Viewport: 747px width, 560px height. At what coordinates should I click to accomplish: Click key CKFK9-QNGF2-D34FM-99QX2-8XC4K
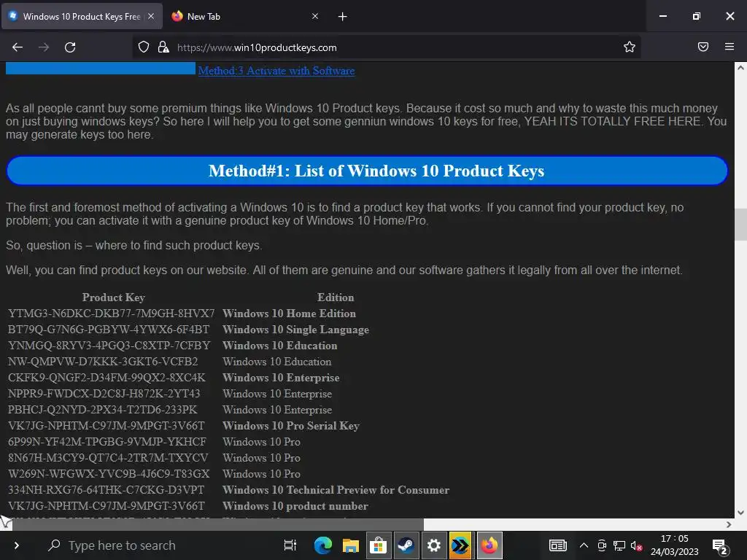[x=107, y=378]
